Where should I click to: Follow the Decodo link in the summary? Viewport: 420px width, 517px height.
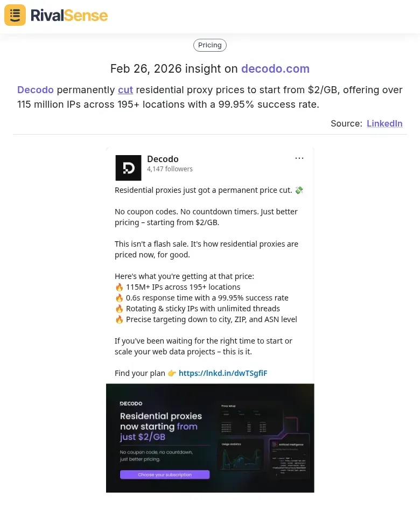(35, 90)
